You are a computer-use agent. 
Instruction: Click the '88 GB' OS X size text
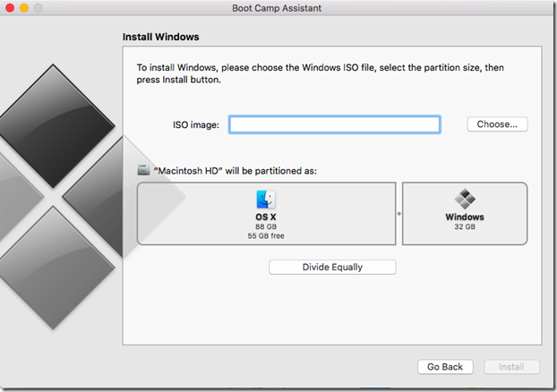[x=266, y=226]
